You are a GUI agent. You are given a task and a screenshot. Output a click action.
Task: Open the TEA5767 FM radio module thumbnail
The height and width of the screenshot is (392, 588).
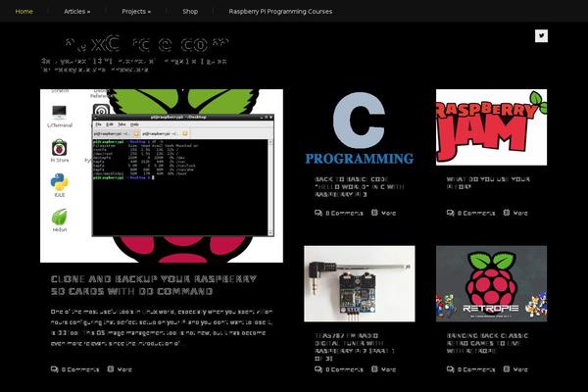coord(360,283)
